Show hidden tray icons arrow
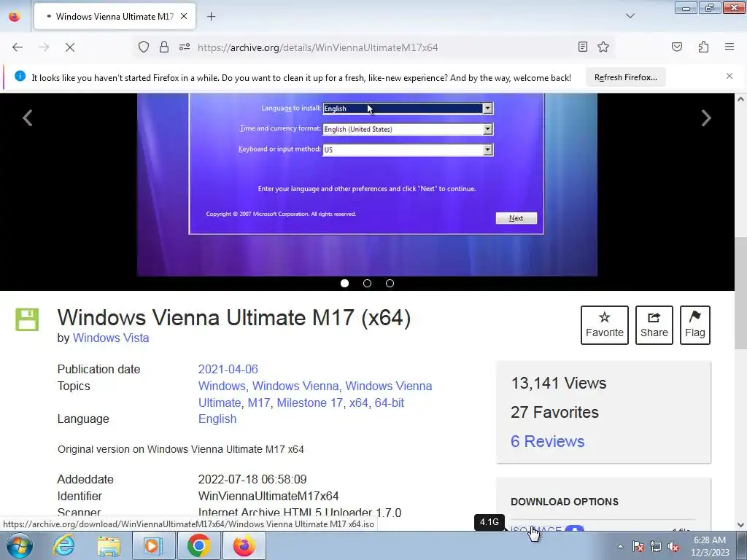Screen dimensions: 747x560 click(x=620, y=546)
